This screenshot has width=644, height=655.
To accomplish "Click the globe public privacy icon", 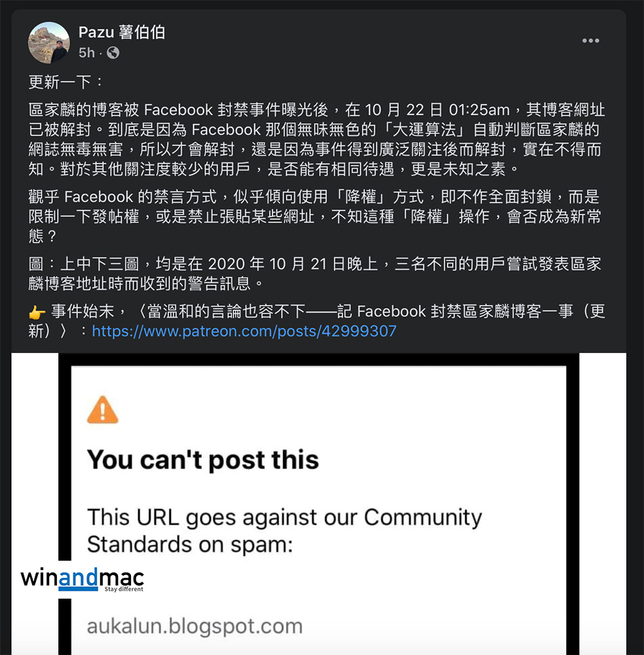I will pyautogui.click(x=113, y=52).
